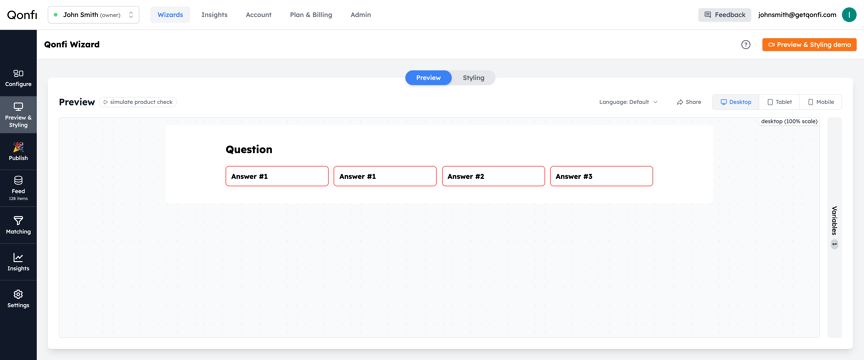The width and height of the screenshot is (864, 360).
Task: Click johnsmith@getqonfi.com email
Action: tap(797, 15)
